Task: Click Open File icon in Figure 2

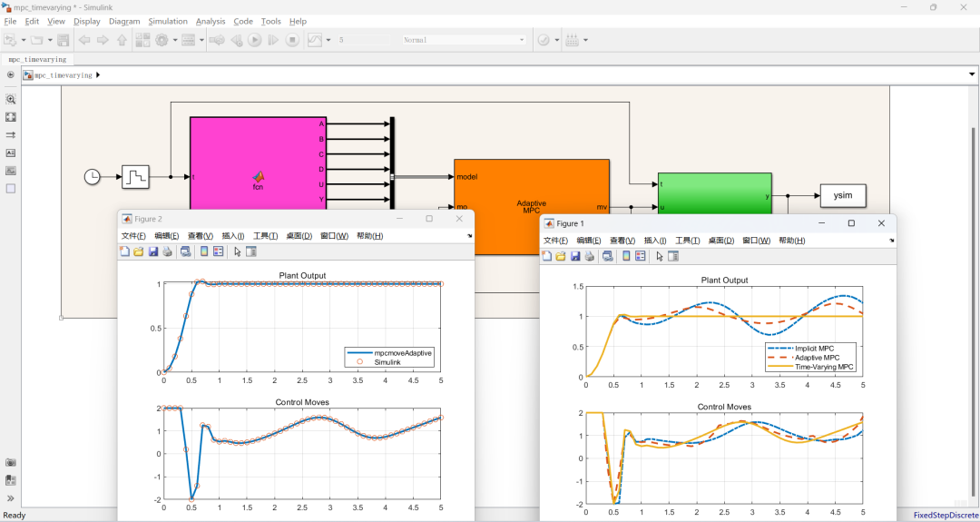Action: [x=138, y=251]
